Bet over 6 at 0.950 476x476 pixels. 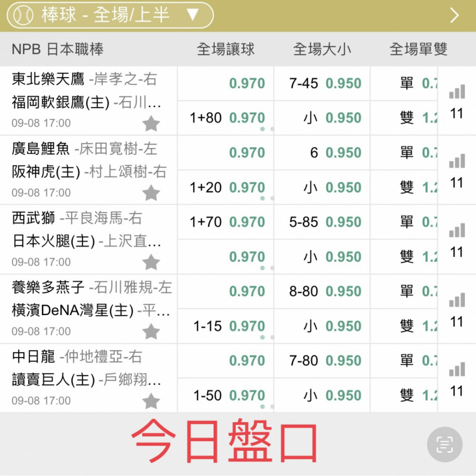point(322,153)
